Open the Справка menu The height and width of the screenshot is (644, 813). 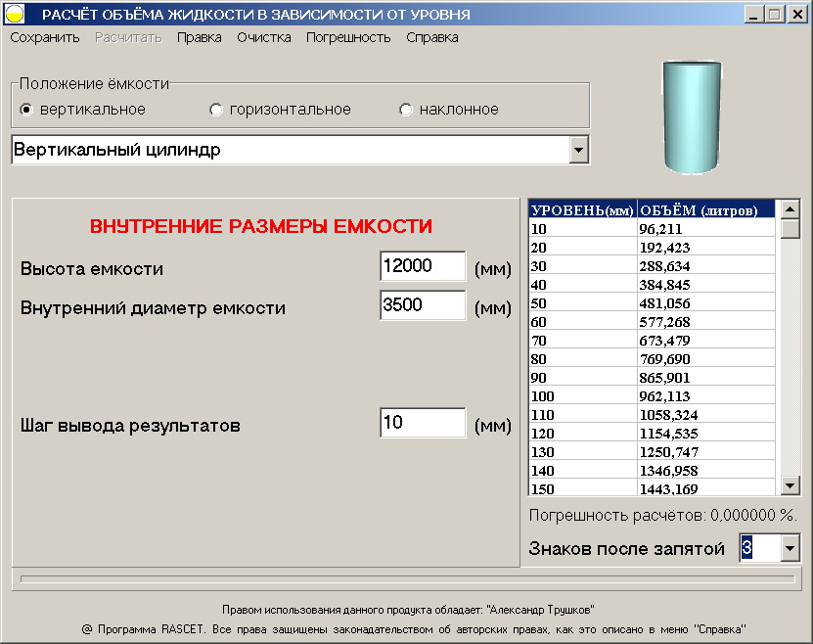coord(431,35)
